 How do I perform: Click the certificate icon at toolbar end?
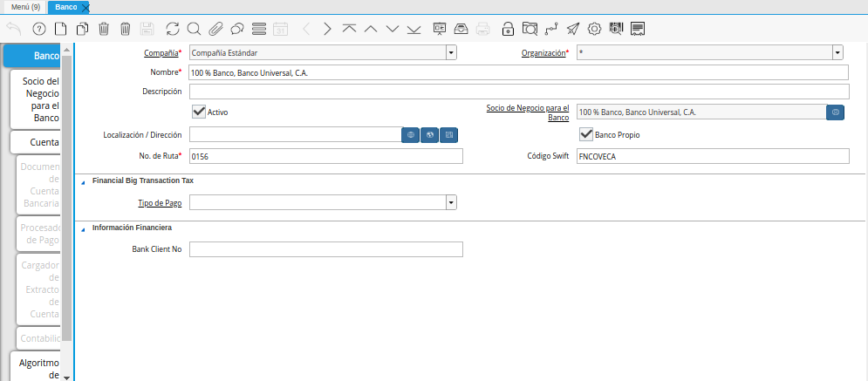pos(638,29)
